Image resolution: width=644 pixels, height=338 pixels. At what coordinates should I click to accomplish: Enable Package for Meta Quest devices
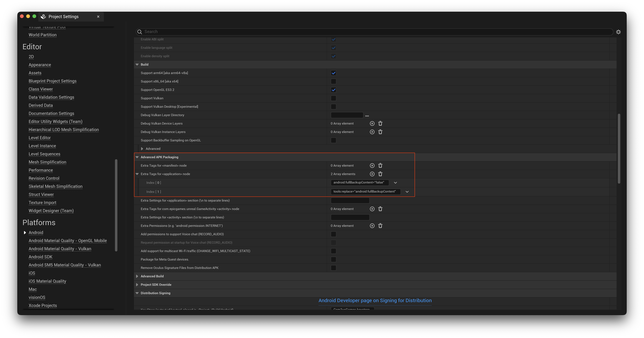(333, 259)
